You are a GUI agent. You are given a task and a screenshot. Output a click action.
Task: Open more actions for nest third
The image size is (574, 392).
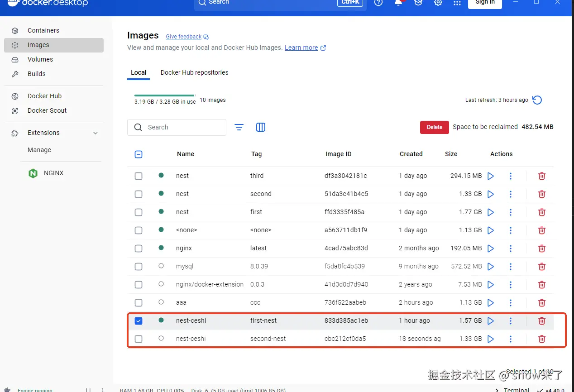[x=511, y=176]
